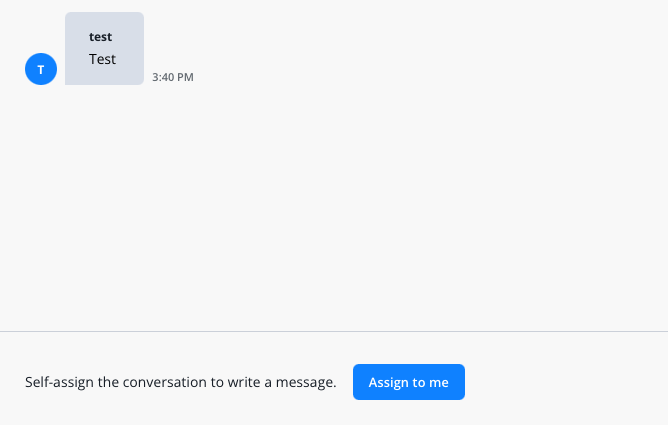Click the 'PM' part of the timestamp

click(185, 77)
